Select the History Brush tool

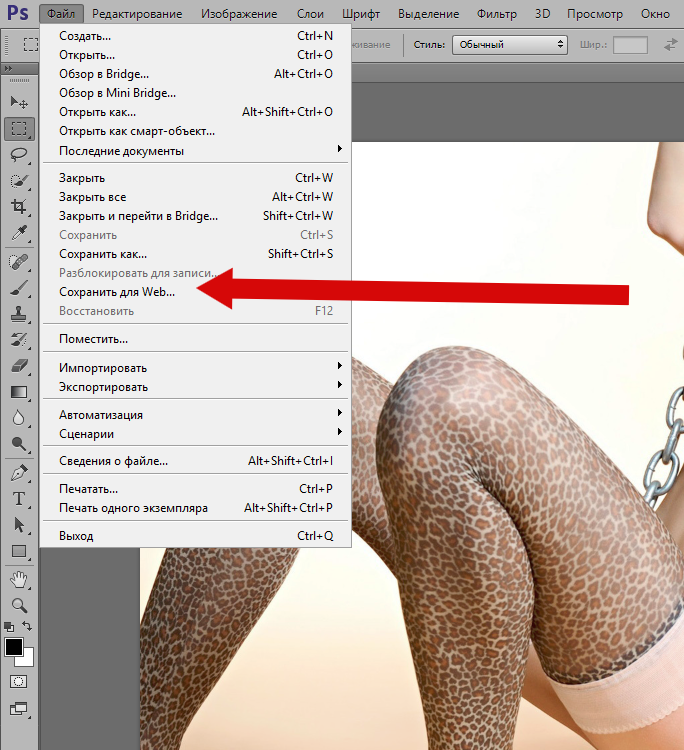19,340
